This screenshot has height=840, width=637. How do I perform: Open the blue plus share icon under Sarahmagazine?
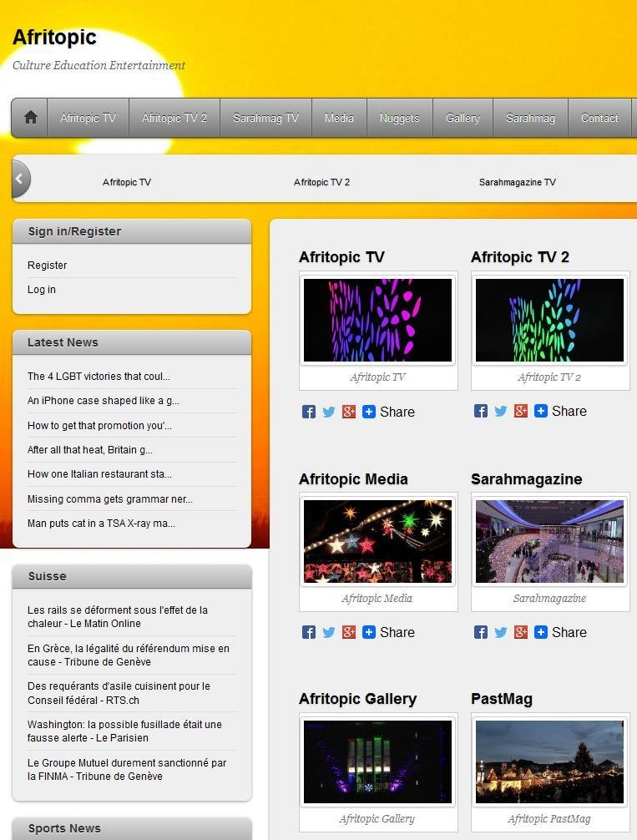pos(540,632)
